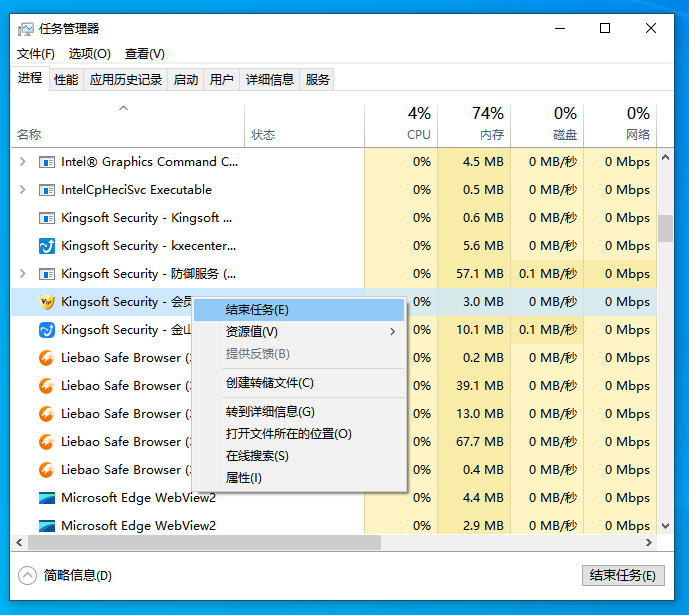Click the Kingsoft Security 金山 blue icon
The image size is (689, 615).
(47, 330)
